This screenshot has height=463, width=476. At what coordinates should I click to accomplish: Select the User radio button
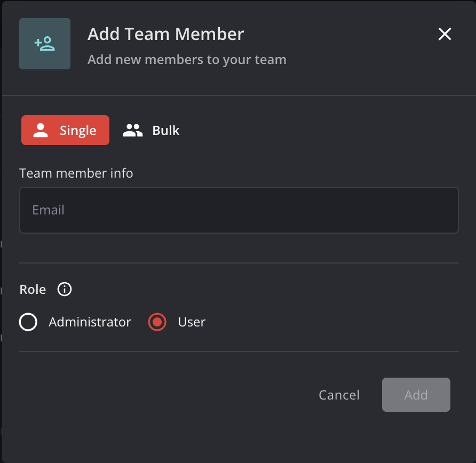pyautogui.click(x=157, y=322)
